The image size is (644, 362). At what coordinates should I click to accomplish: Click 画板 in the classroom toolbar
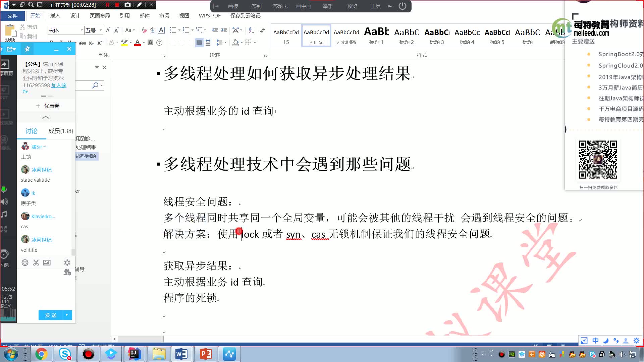(233, 6)
